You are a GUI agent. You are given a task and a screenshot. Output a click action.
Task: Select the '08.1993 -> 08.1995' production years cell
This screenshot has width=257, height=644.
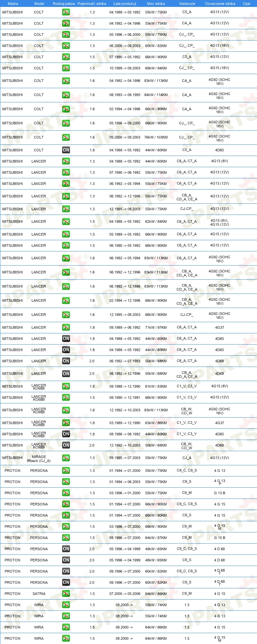click(125, 95)
